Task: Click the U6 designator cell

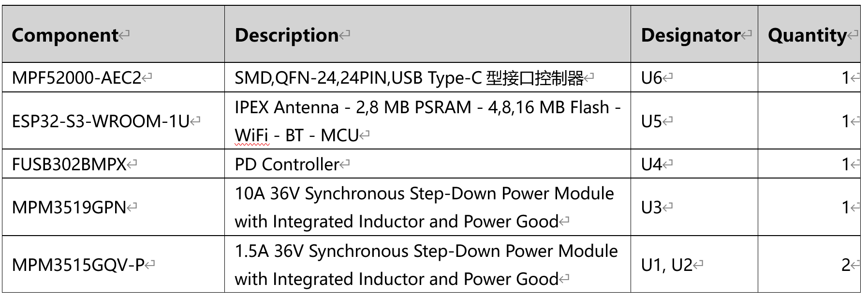Action: pos(651,78)
